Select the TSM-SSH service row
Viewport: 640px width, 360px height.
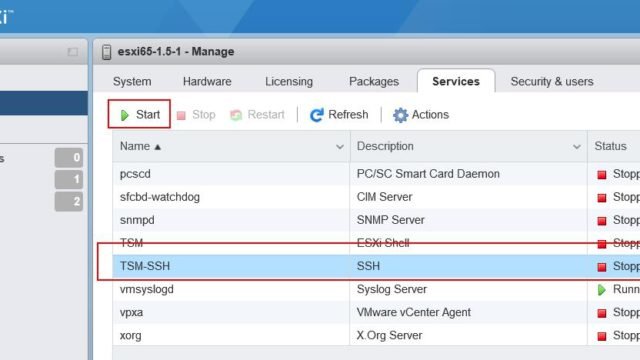point(376,266)
